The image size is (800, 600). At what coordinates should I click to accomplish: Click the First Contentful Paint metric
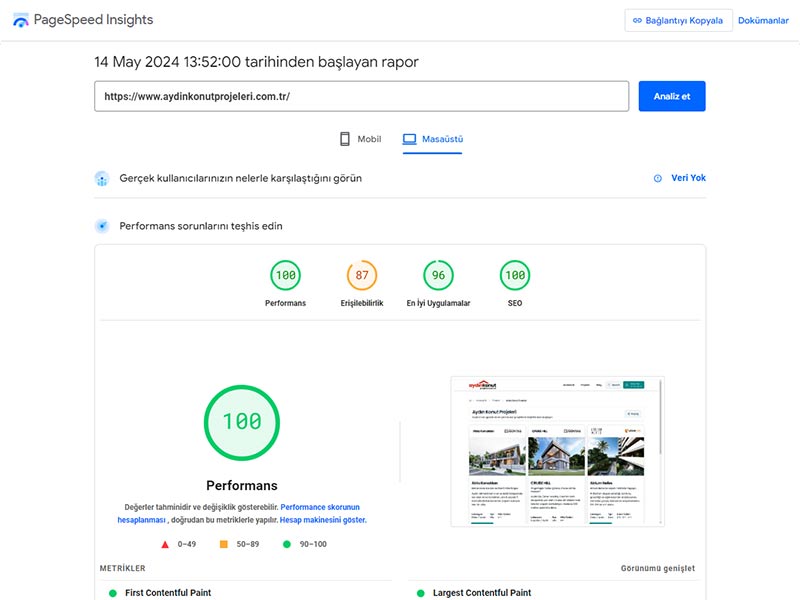[x=168, y=592]
